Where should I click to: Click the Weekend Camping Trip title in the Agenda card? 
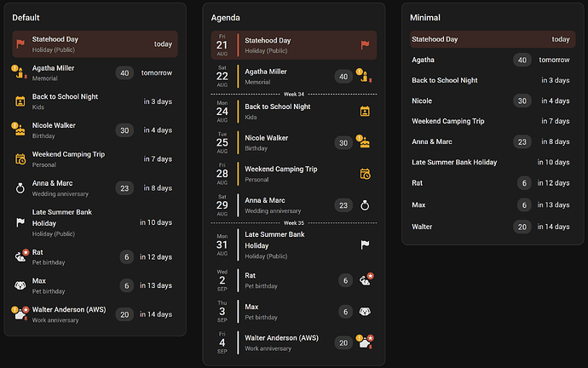coord(281,169)
